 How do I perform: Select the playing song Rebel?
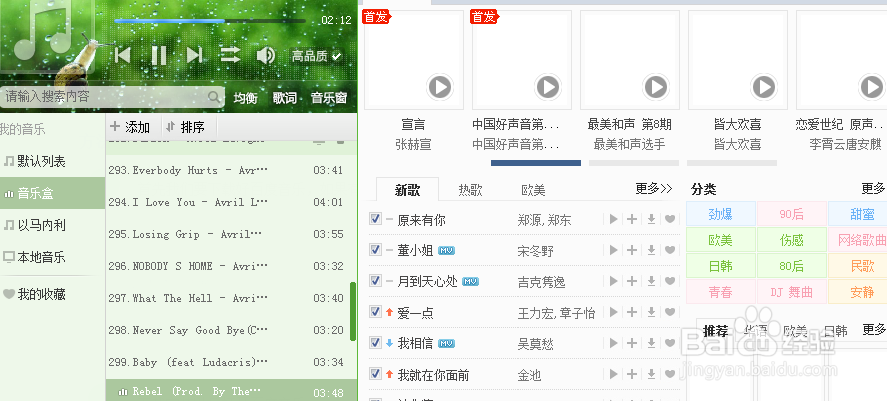(x=231, y=390)
